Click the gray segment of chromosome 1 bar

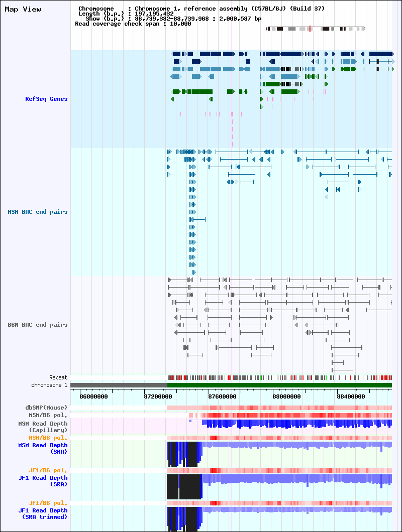click(119, 385)
